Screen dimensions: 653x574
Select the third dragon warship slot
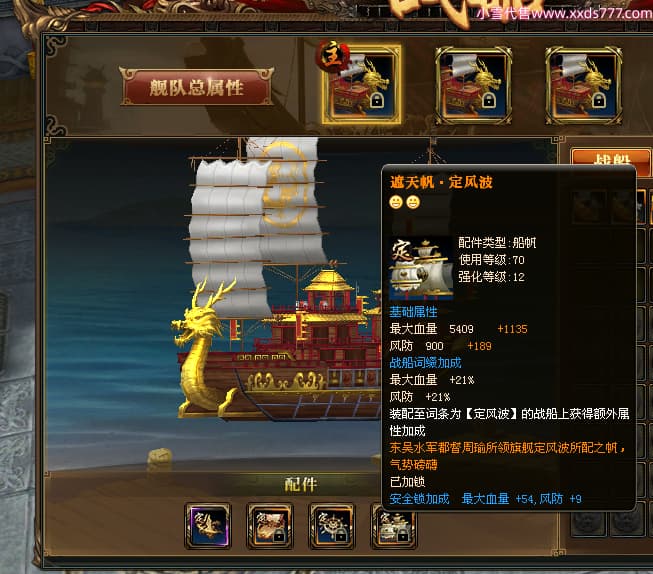pyautogui.click(x=584, y=86)
